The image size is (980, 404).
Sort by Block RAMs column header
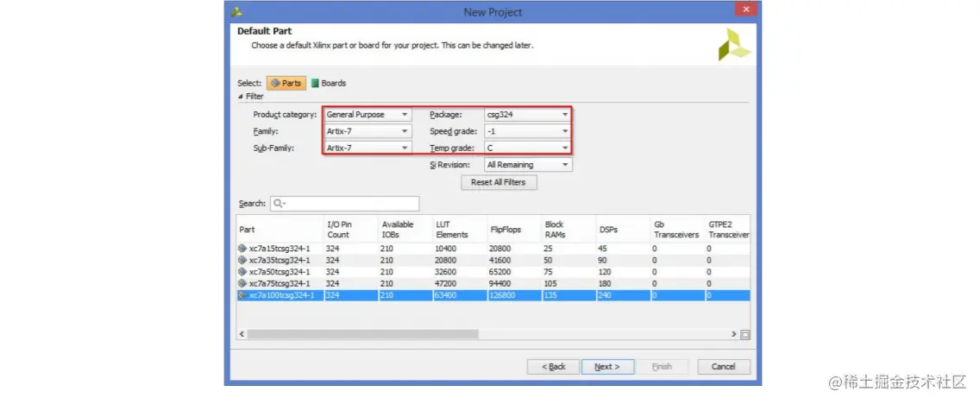(569, 230)
